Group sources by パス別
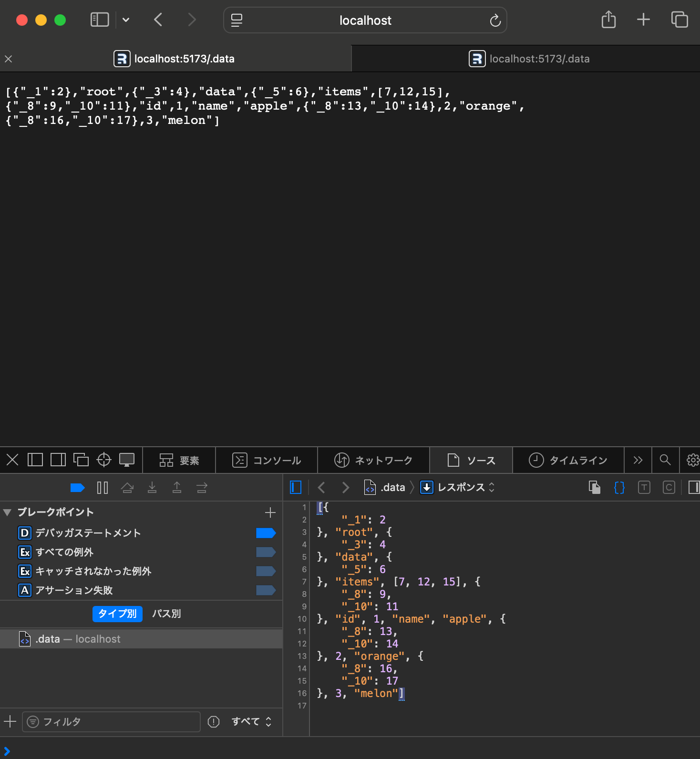700x759 pixels. (166, 614)
